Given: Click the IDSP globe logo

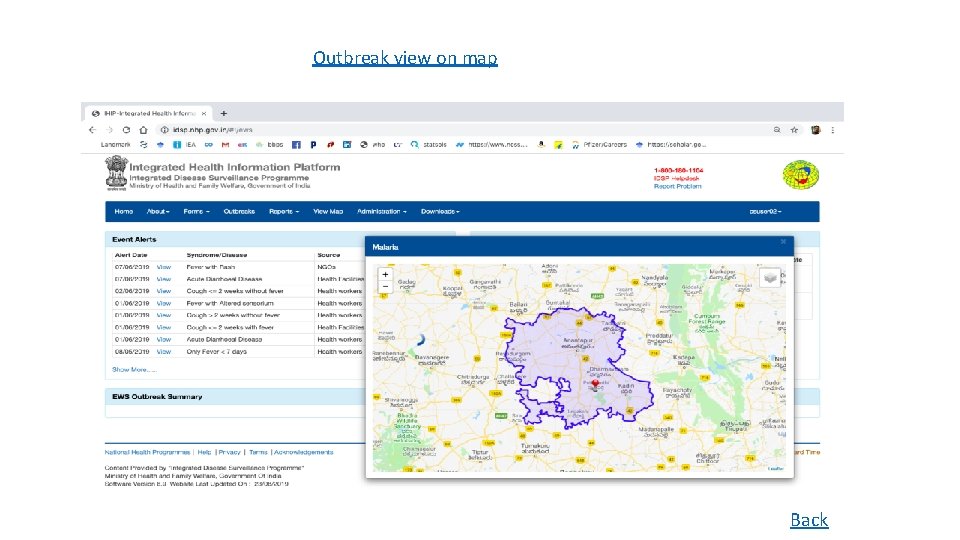Looking at the screenshot, I should (x=801, y=174).
